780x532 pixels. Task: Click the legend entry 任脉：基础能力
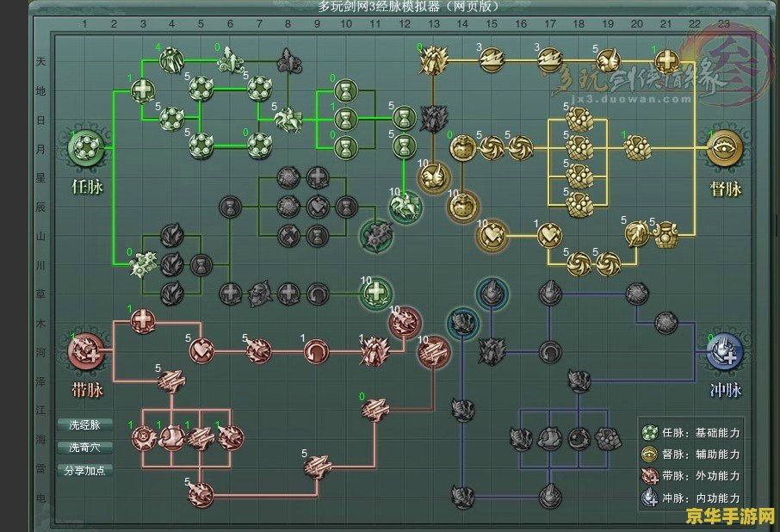691,432
